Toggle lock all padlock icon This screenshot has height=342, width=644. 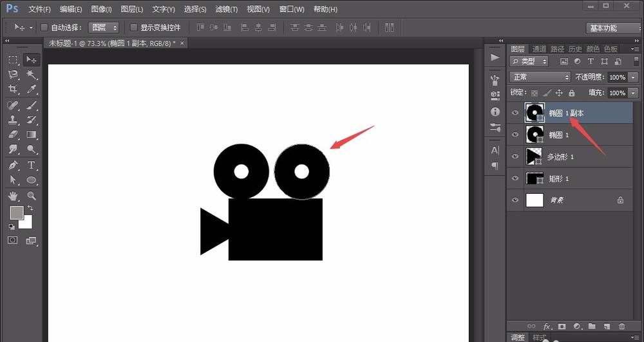(x=572, y=93)
